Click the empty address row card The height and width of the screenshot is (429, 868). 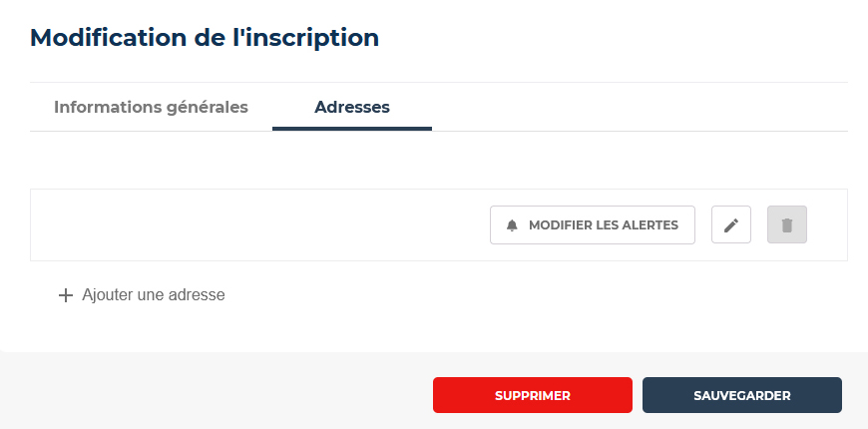(x=438, y=224)
